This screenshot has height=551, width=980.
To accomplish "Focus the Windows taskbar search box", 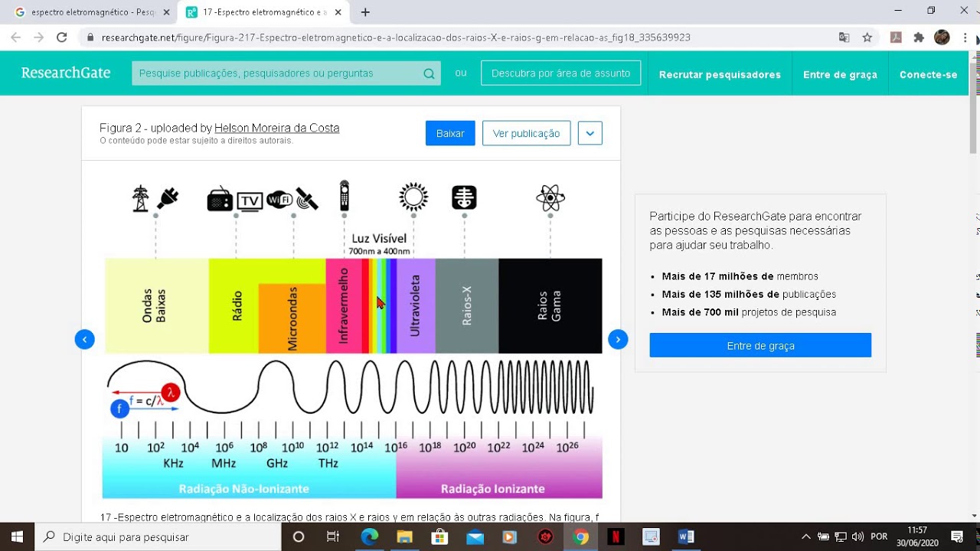I will [158, 536].
